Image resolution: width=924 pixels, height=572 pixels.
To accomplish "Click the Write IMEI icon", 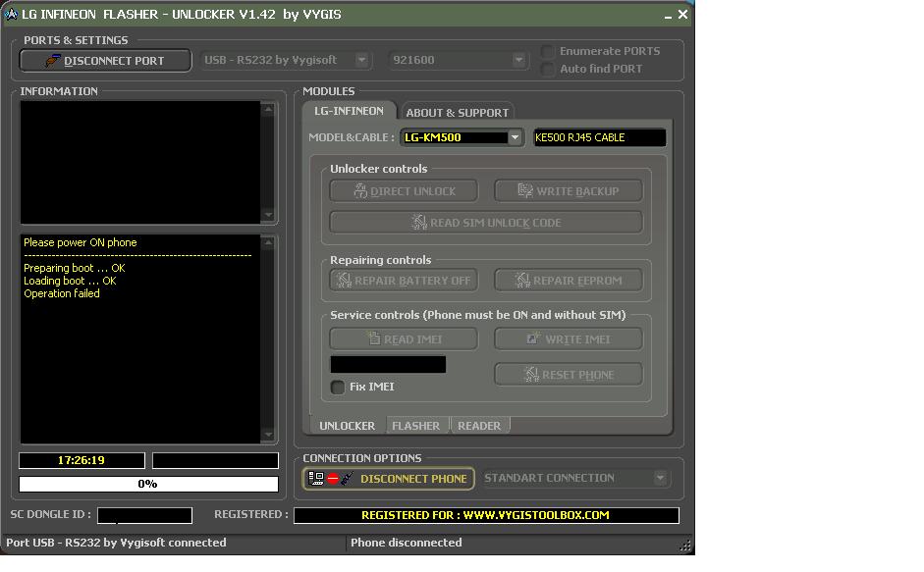I will point(533,338).
